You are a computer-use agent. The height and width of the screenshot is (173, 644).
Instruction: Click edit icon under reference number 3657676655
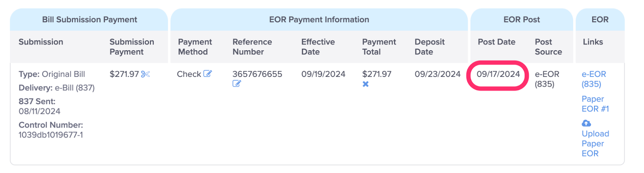pos(237,84)
